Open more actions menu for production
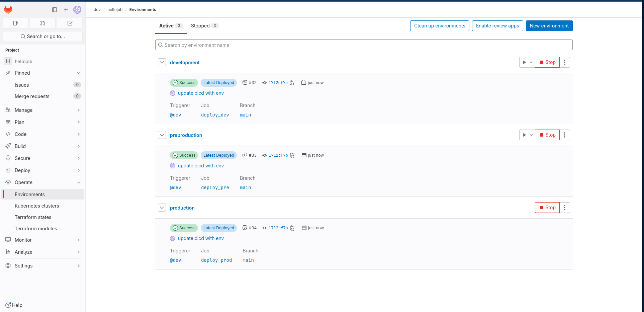This screenshot has height=312, width=644. 565,208
